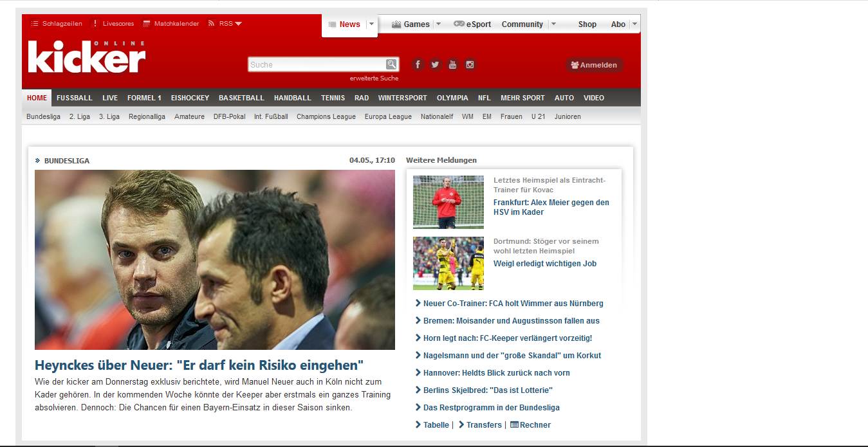Expand the News tab dropdown arrow

371,24
